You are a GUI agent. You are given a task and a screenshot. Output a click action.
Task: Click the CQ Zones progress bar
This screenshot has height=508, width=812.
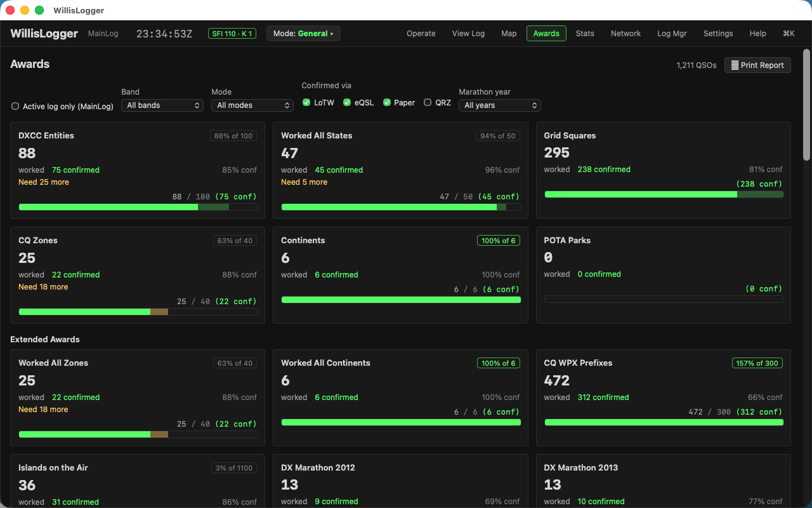point(138,312)
